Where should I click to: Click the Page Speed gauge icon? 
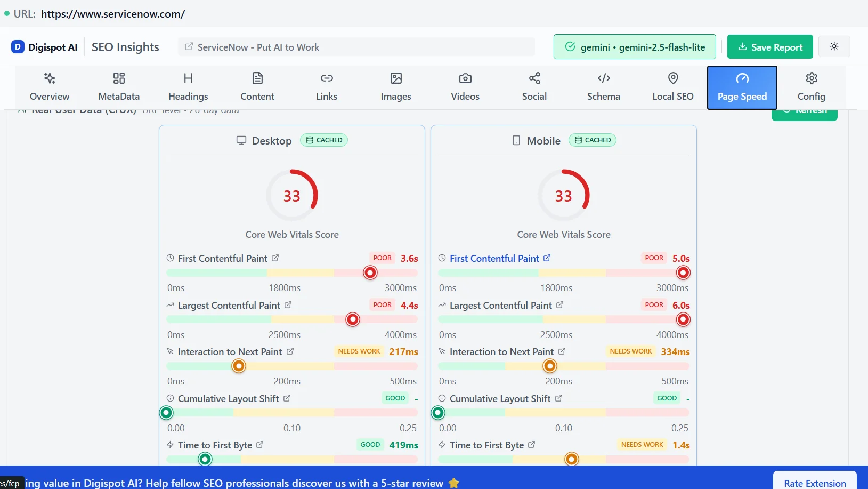pos(742,79)
